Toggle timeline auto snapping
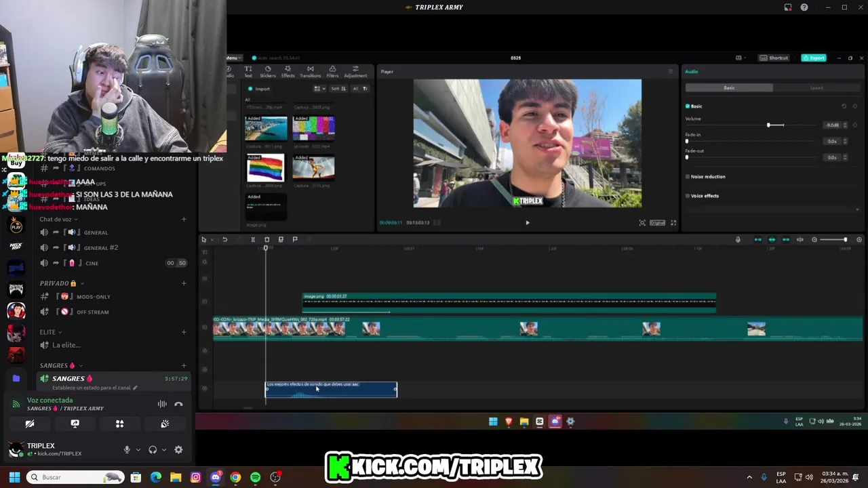 [772, 239]
